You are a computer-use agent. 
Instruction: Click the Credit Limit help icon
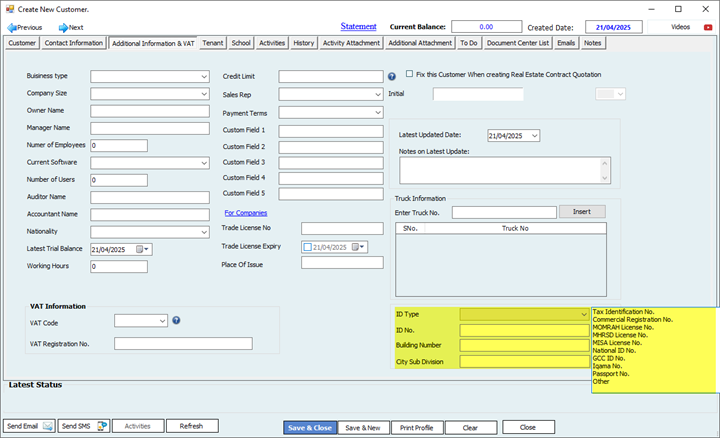click(x=392, y=77)
